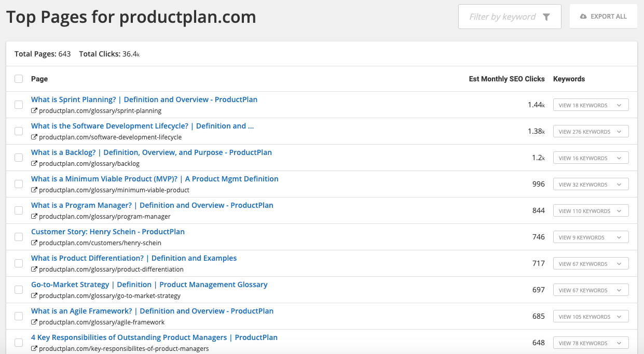This screenshot has width=644, height=354.
Task: Open external link icon for program-manager URL
Action: pyautogui.click(x=34, y=216)
